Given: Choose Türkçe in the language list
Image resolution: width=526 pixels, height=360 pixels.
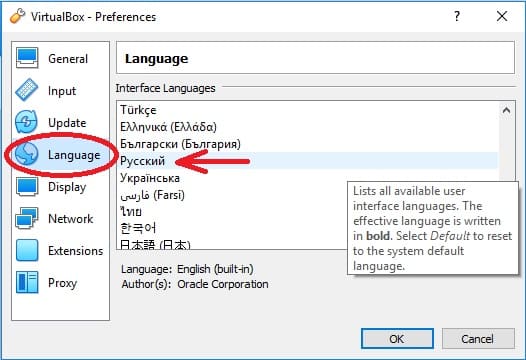Looking at the screenshot, I should 308,110.
